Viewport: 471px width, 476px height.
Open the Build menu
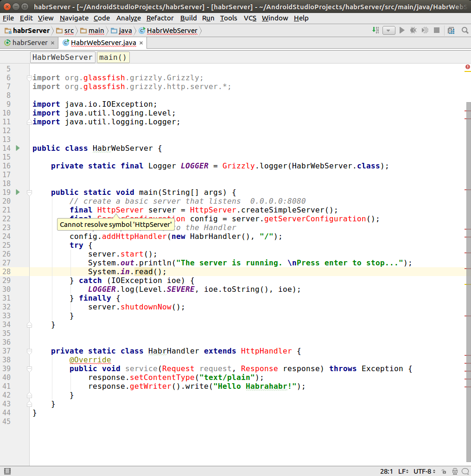coord(188,18)
